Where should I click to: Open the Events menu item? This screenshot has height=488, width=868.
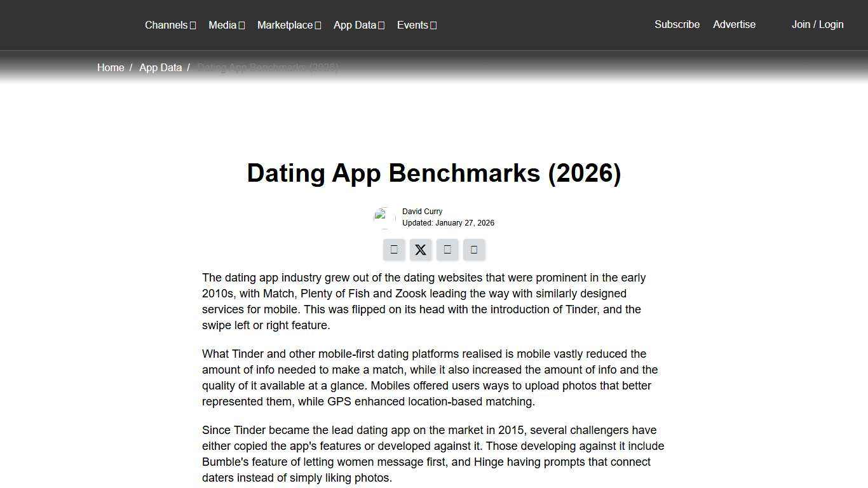pyautogui.click(x=412, y=25)
